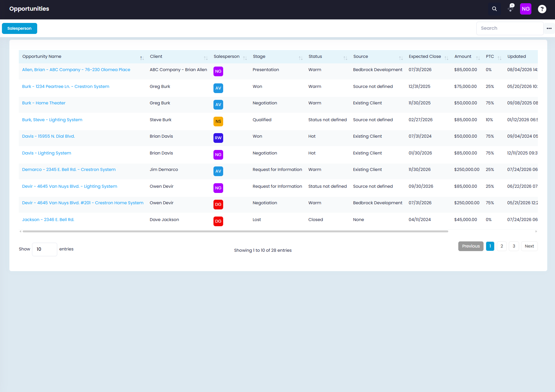This screenshot has height=392, width=555.
Task: Open Allen, Brian - ABC Company opportunity
Action: [x=76, y=70]
